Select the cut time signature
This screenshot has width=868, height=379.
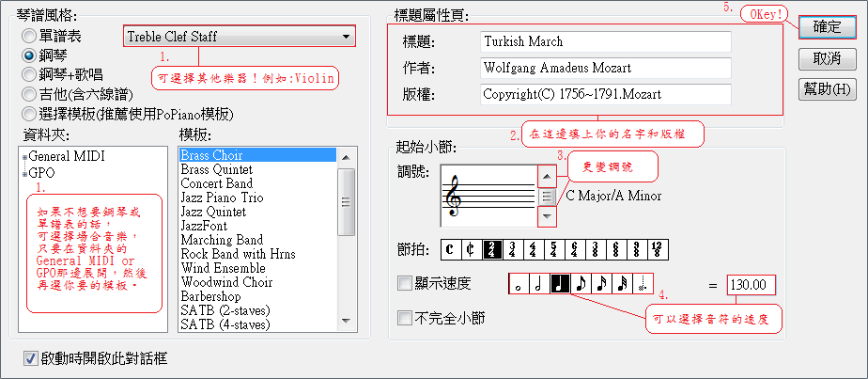(x=471, y=250)
